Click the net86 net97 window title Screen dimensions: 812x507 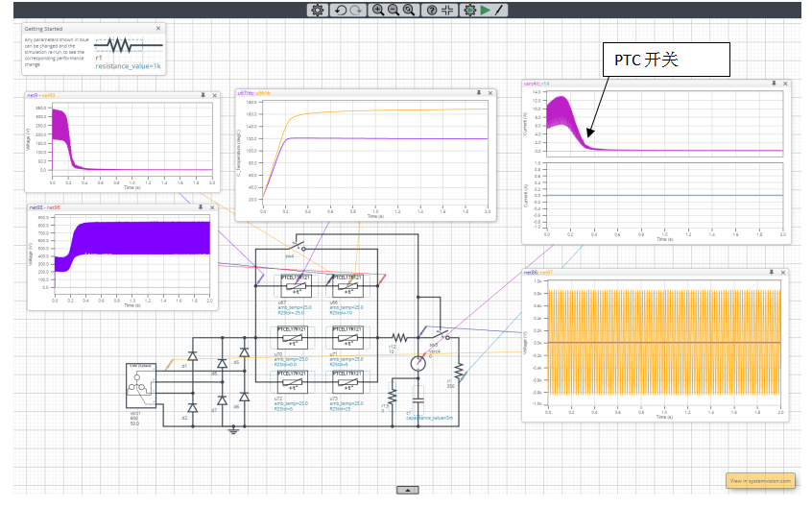click(538, 273)
